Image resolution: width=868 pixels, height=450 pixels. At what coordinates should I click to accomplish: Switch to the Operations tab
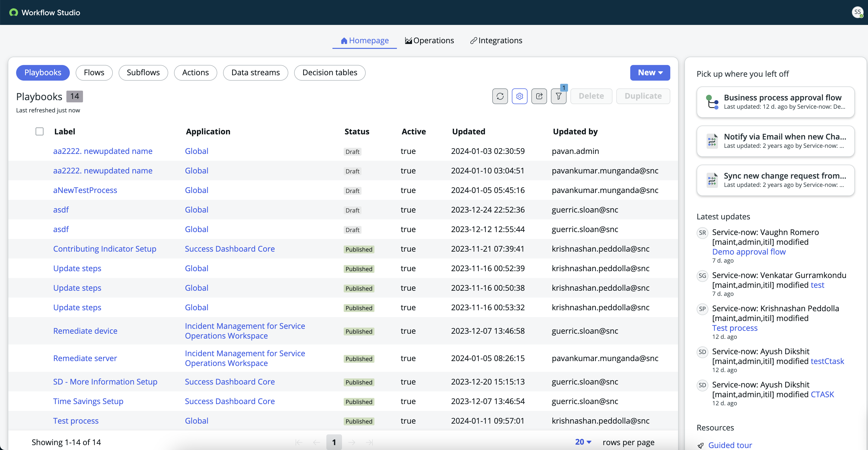coord(429,41)
